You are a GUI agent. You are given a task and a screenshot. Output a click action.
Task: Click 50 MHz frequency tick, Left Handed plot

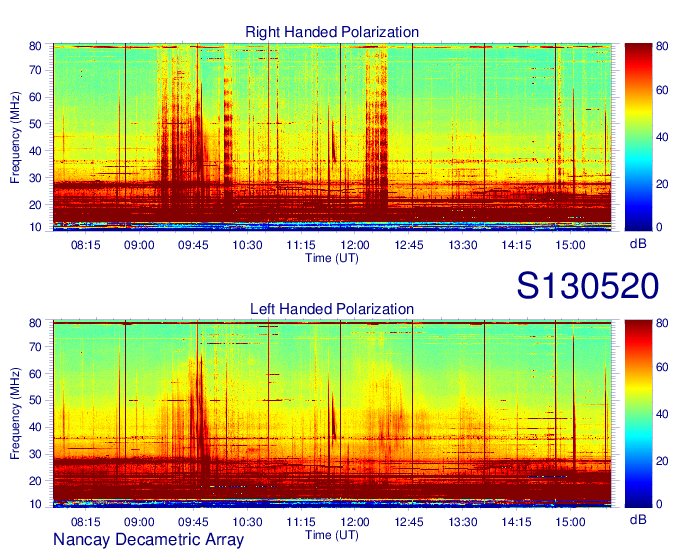35,401
